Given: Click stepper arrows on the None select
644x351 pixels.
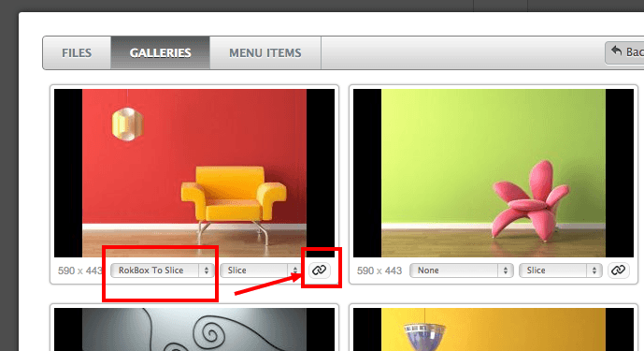Looking at the screenshot, I should pos(505,271).
